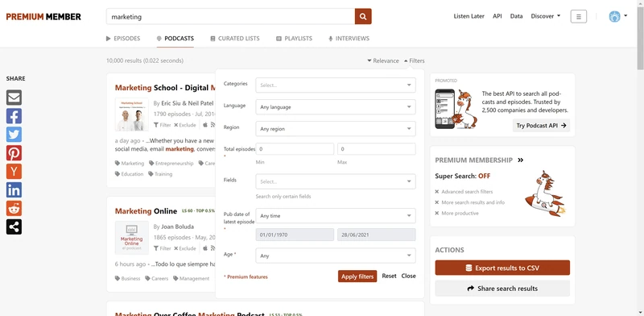Viewport: 644px width, 316px height.
Task: Exclude Marketing Online from results
Action: pos(185,248)
